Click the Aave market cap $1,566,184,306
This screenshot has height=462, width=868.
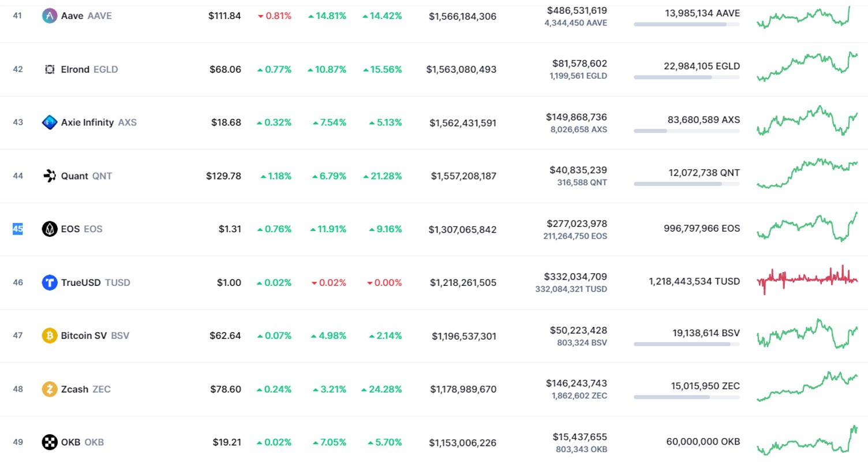(462, 17)
